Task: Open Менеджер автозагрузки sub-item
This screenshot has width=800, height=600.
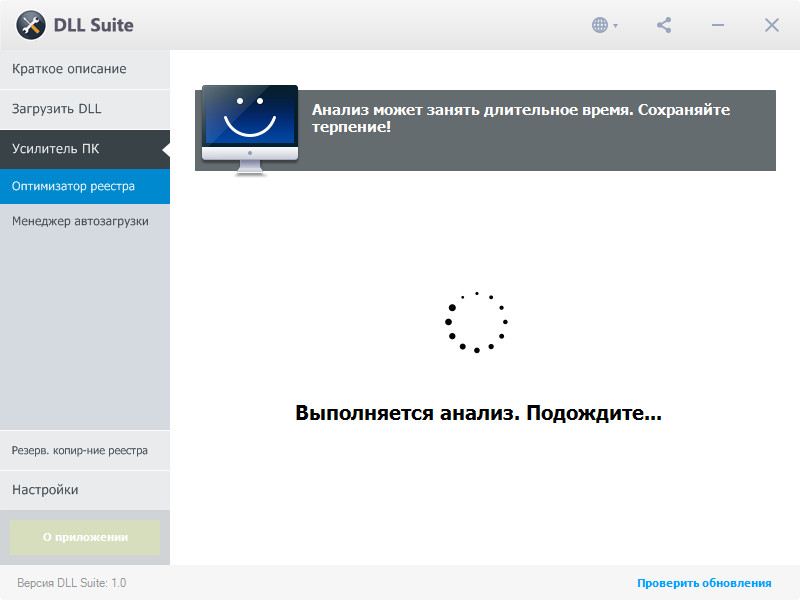Action: coord(85,221)
